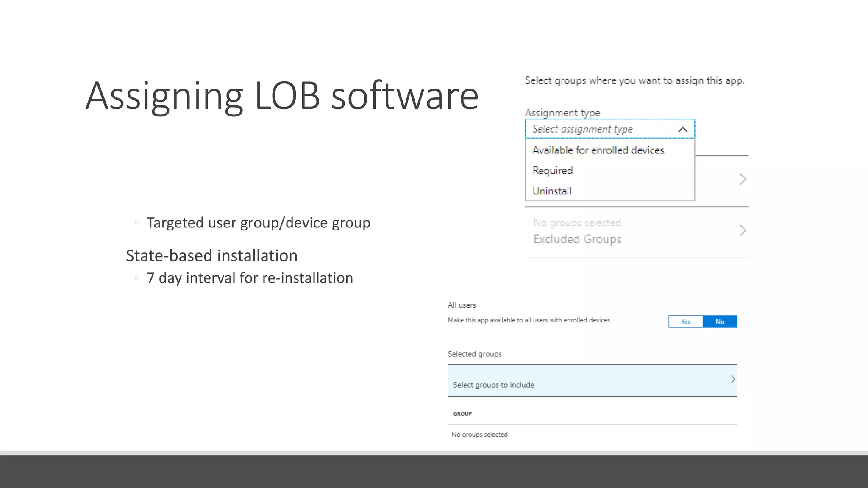Screen dimensions: 868x488
Task: Set All users toggle to Yes
Action: (685, 322)
